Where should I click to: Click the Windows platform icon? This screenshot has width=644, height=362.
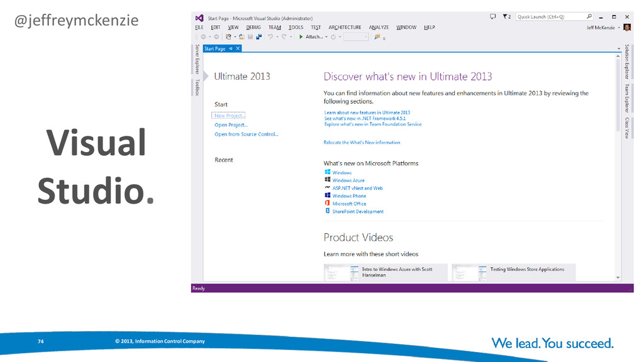[327, 172]
